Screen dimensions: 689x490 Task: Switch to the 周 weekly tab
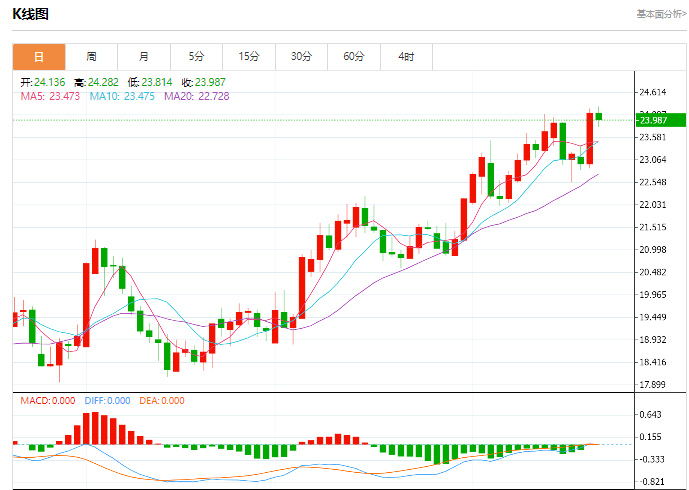[91, 57]
